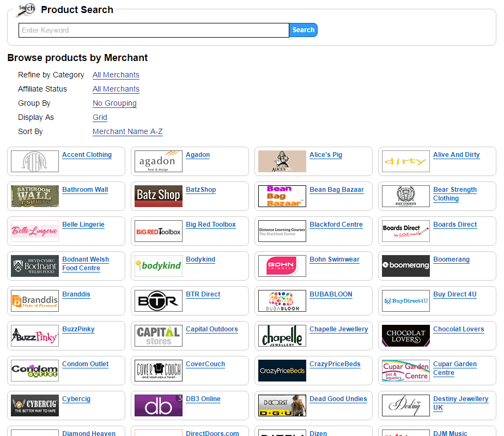Visit the Cupar Garden Centre link
This screenshot has height=436, width=504.
point(455,368)
